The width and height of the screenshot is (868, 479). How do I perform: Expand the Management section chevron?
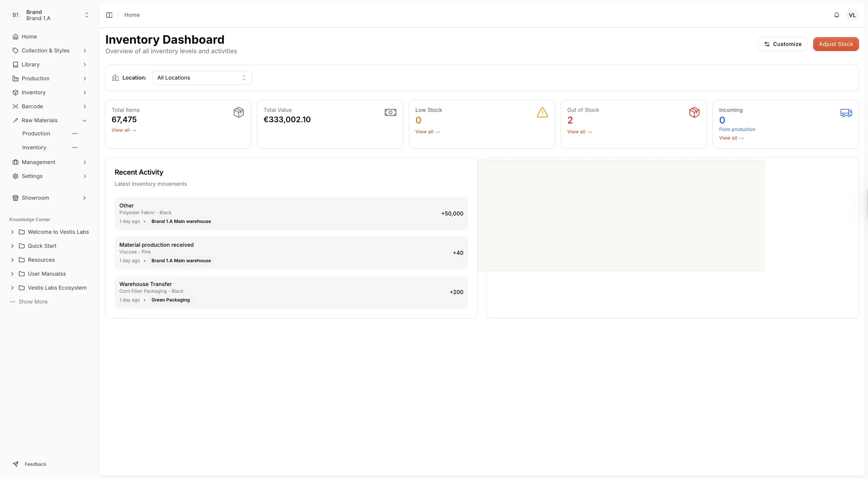[85, 162]
